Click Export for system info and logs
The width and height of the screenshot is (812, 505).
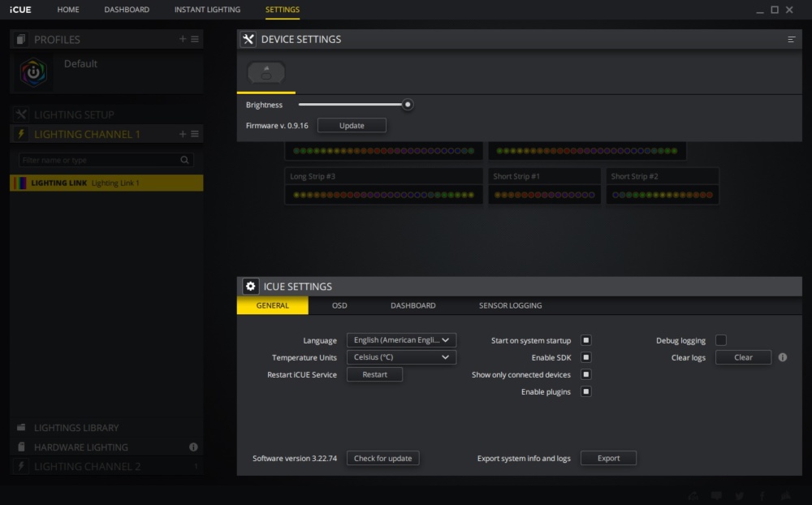pyautogui.click(x=608, y=458)
